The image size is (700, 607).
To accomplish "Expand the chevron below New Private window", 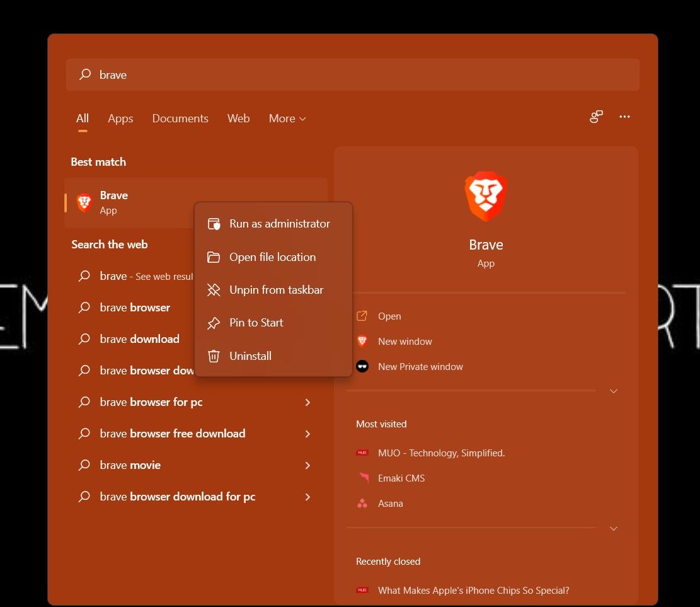I will pyautogui.click(x=613, y=391).
